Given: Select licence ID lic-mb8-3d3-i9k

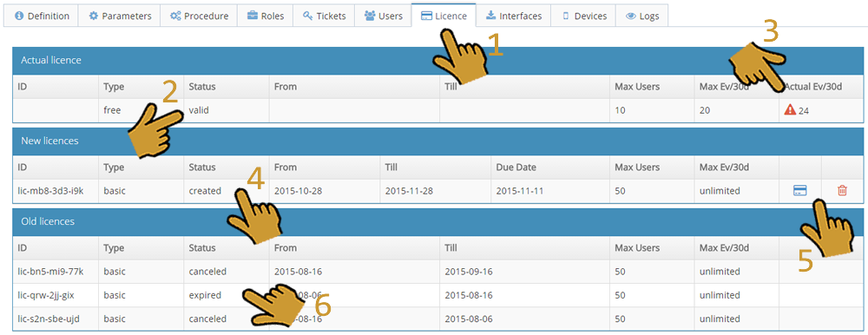Looking at the screenshot, I should tap(50, 190).
